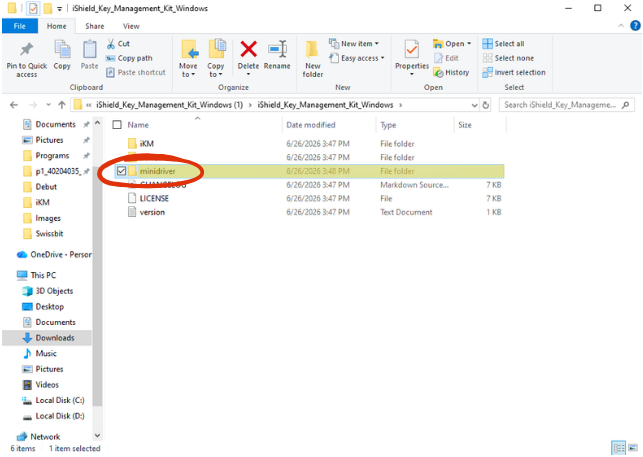643x457 pixels.
Task: Select the LICENSE file
Action: [154, 198]
